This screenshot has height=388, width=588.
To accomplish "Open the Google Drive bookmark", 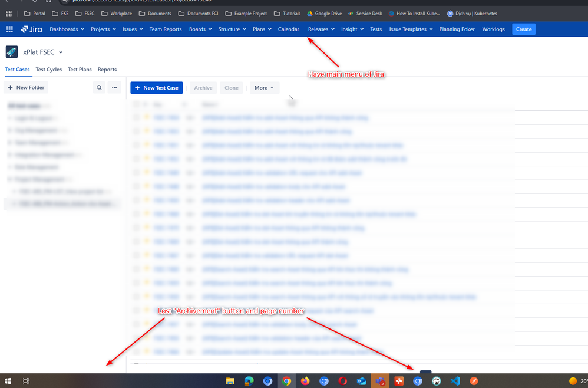I will pyautogui.click(x=325, y=13).
